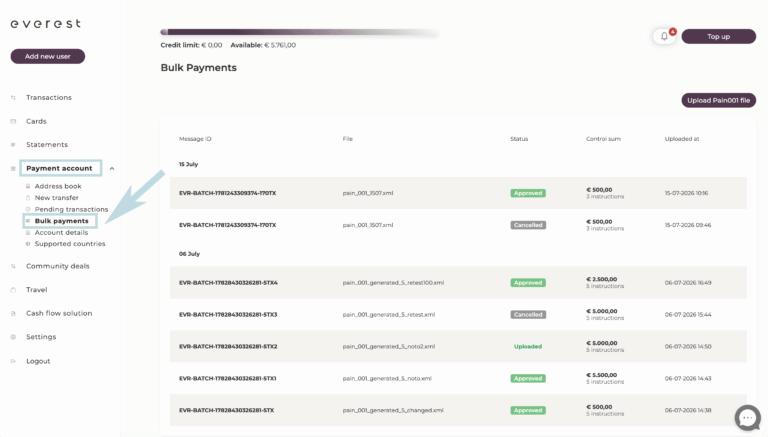Click the Pending transactions icon
The width and height of the screenshot is (768, 437).
[x=28, y=209]
